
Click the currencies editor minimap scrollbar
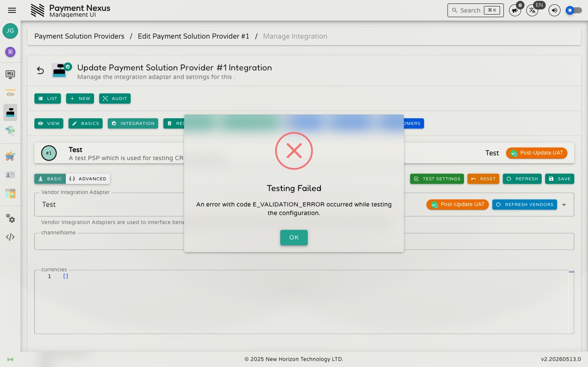pyautogui.click(x=571, y=302)
